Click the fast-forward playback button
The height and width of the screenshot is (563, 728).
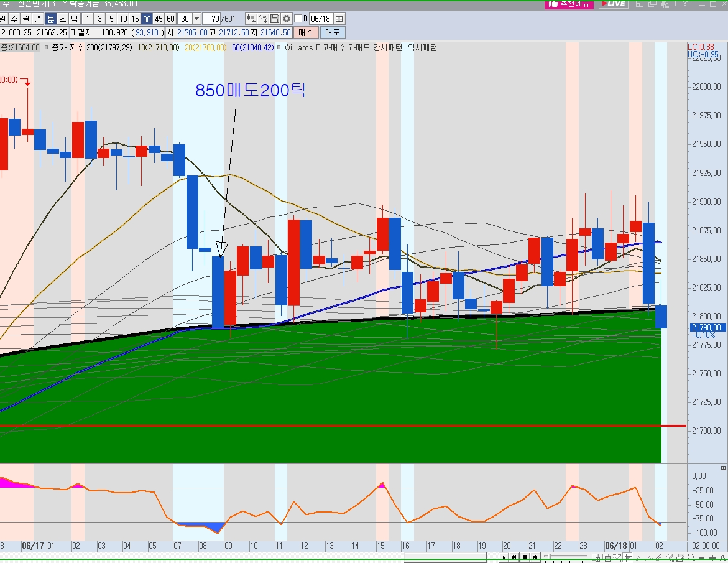[x=535, y=557]
